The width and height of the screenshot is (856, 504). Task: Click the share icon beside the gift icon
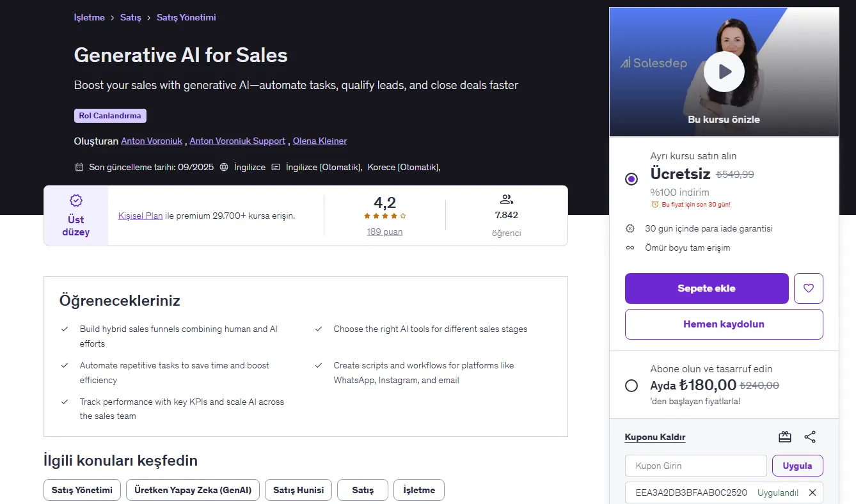(810, 437)
